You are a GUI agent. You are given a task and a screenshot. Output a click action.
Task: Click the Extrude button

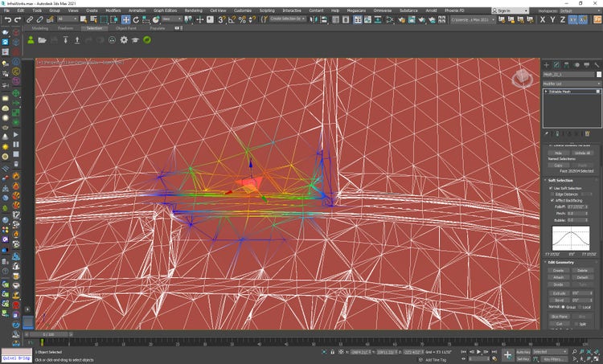pos(558,292)
